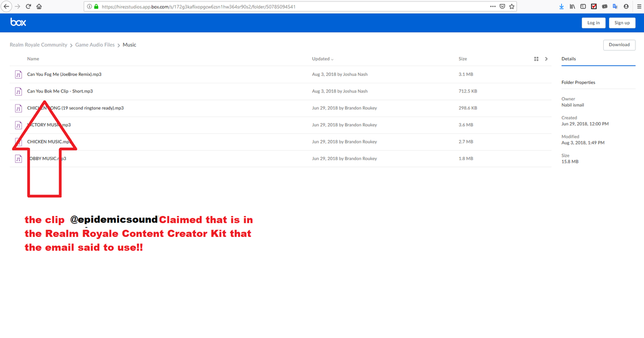Click the 3.1 MB size value

[x=466, y=74]
